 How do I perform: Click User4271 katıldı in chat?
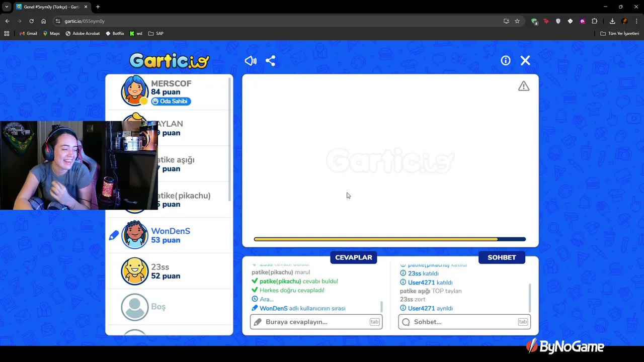pos(430,283)
